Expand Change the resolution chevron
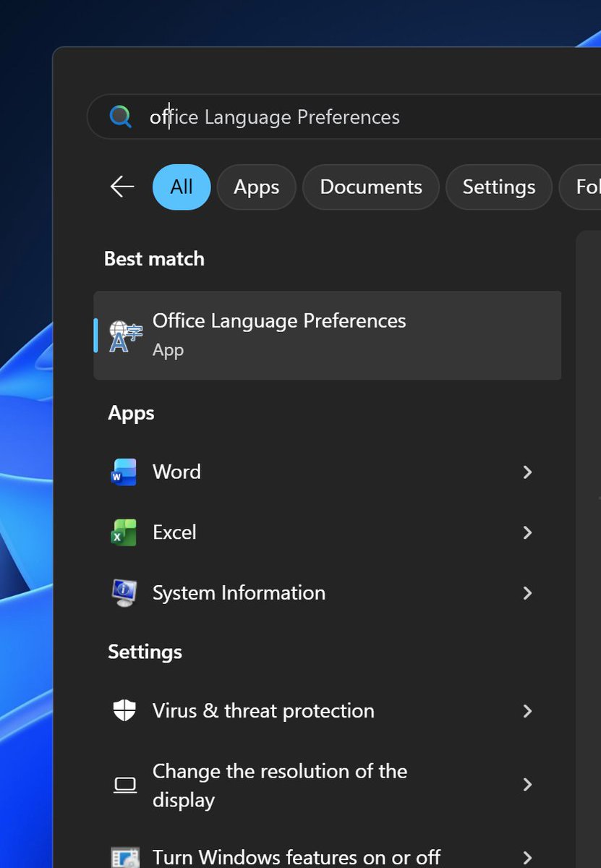This screenshot has height=868, width=601. pos(527,785)
